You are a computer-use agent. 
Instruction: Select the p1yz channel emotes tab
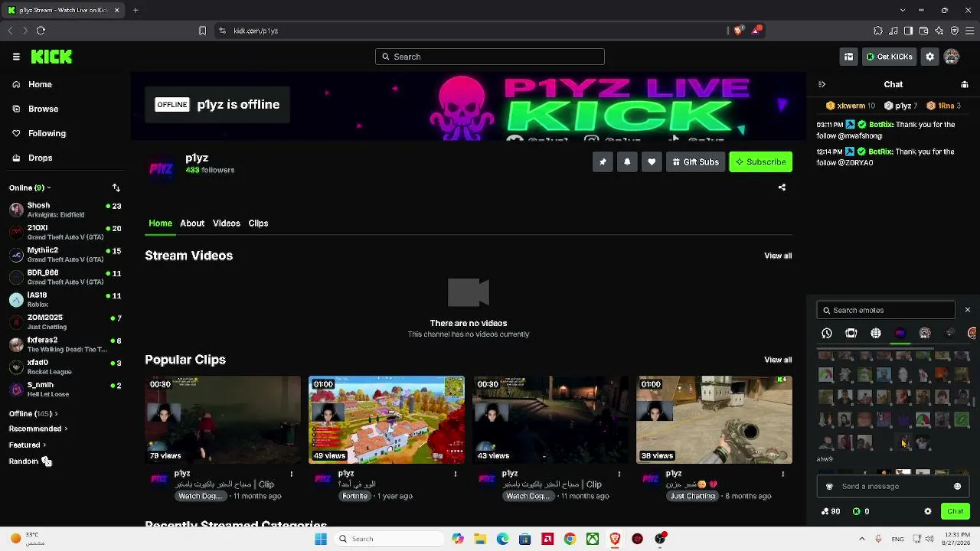900,333
